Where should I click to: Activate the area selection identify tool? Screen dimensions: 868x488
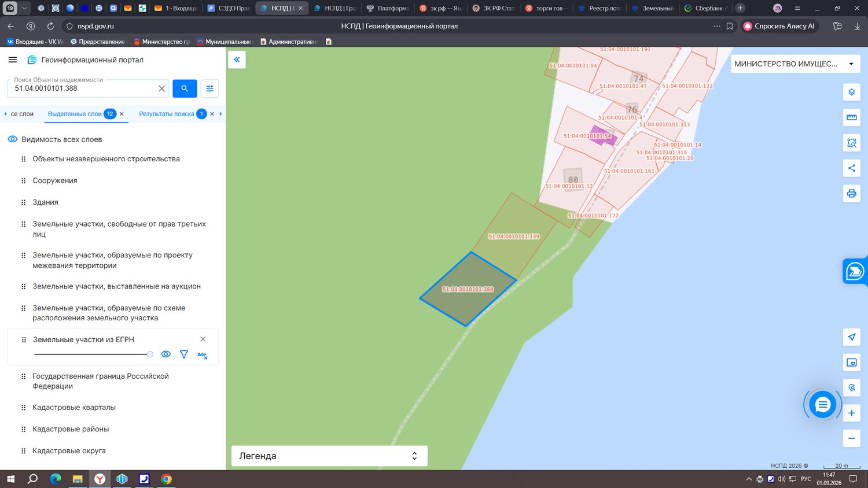click(851, 143)
